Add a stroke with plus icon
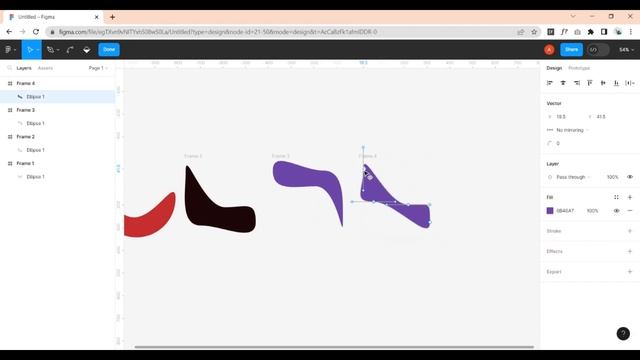This screenshot has width=640, height=360. pos(630,231)
